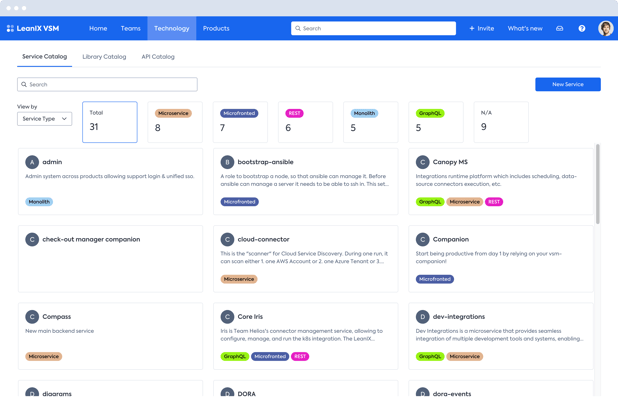Filter by GraphQL count card
This screenshot has width=618, height=403.
[436, 122]
